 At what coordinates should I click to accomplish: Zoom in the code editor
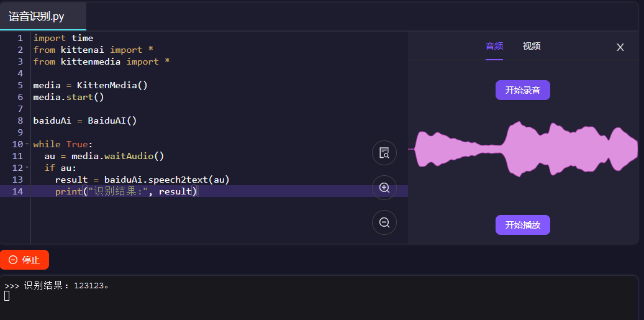click(384, 188)
